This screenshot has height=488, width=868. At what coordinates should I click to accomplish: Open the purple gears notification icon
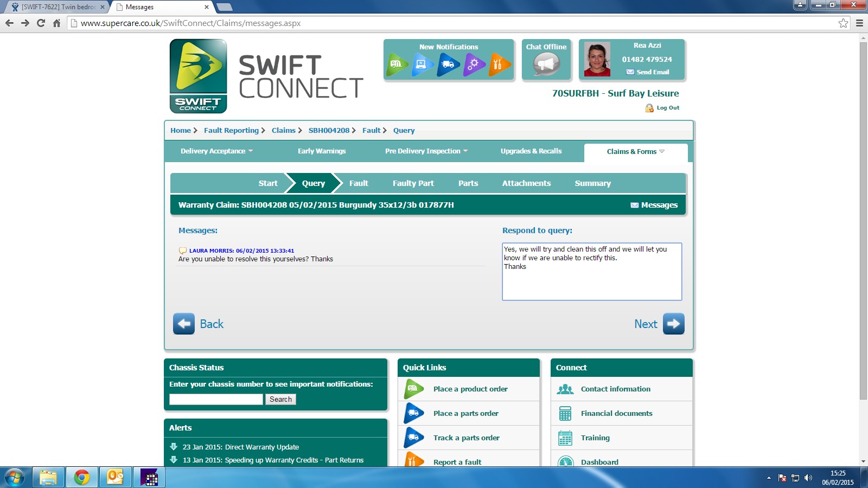474,65
